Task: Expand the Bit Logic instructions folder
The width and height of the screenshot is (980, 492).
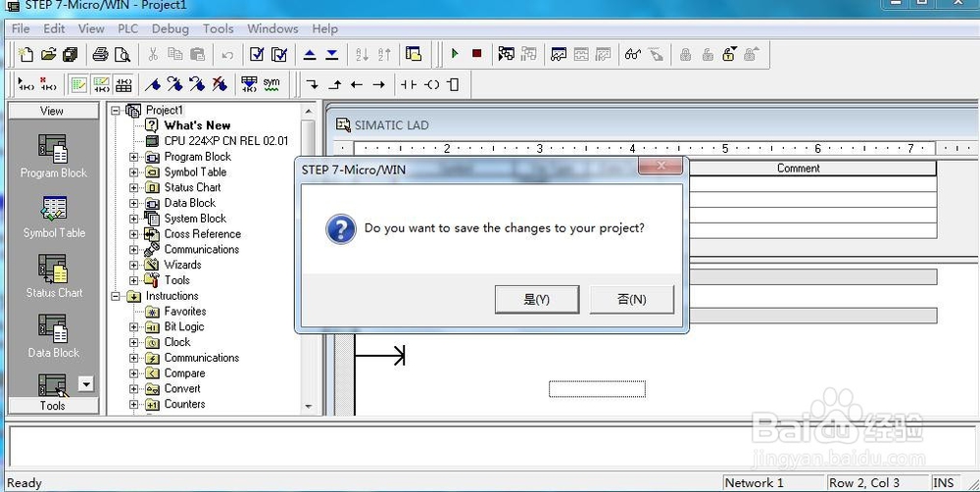Action: tap(133, 327)
